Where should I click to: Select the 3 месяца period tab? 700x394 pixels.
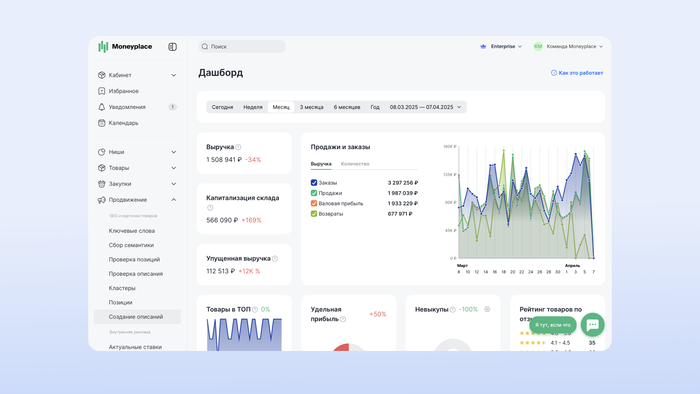click(x=311, y=107)
